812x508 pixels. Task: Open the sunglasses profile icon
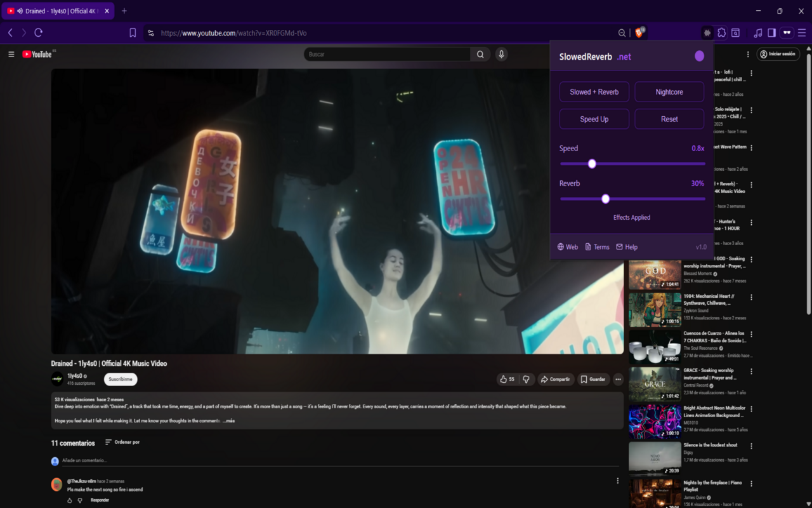point(787,32)
